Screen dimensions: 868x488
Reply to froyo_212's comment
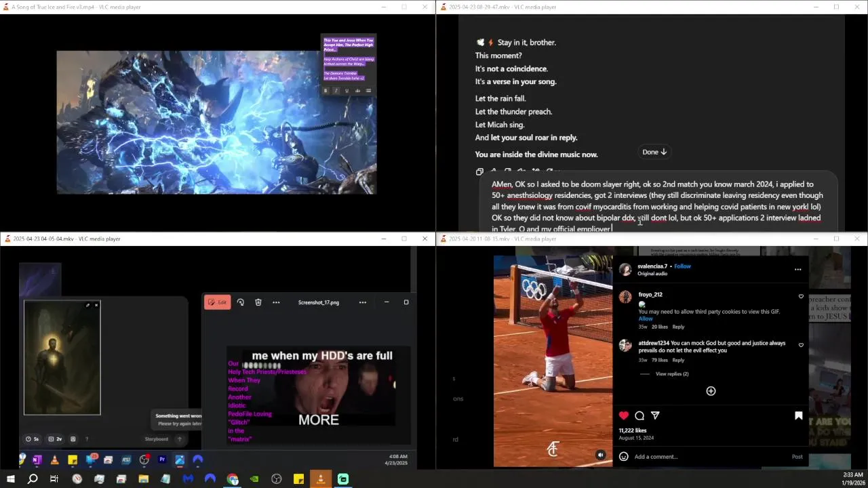coord(678,327)
